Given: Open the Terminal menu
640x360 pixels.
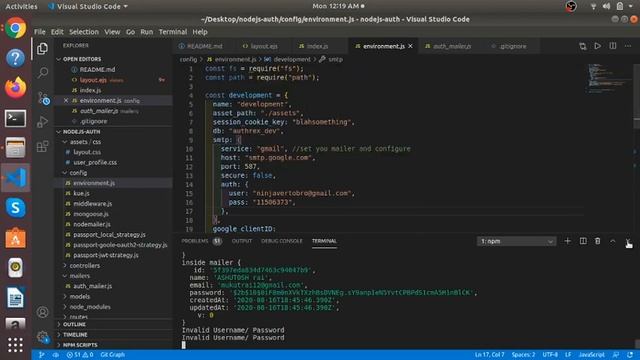Looking at the screenshot, I should (173, 32).
